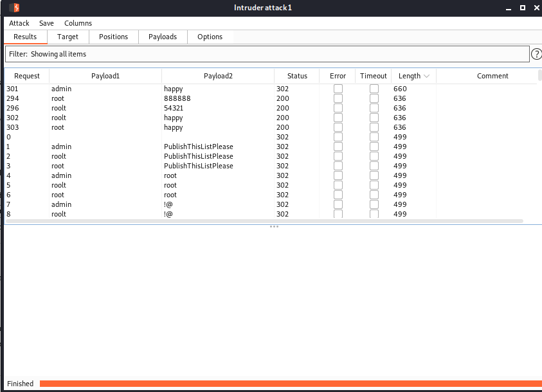Select request 301 admin happy row
542x392 pixels.
[x=271, y=89]
